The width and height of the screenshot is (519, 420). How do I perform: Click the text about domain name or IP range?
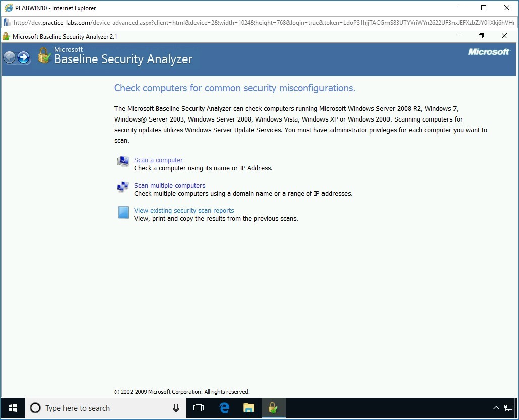coord(243,194)
